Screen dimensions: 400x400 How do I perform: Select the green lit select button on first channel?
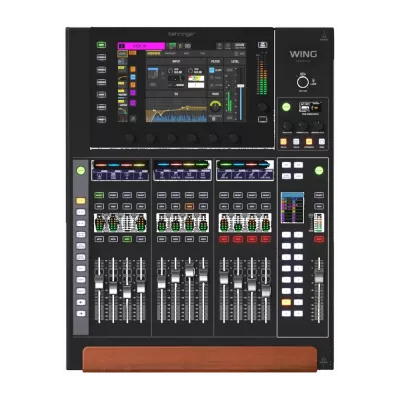click(99, 195)
